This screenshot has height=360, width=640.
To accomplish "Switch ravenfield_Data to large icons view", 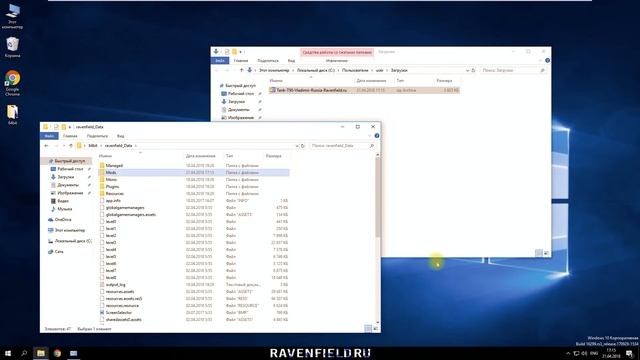I will [x=376, y=329].
